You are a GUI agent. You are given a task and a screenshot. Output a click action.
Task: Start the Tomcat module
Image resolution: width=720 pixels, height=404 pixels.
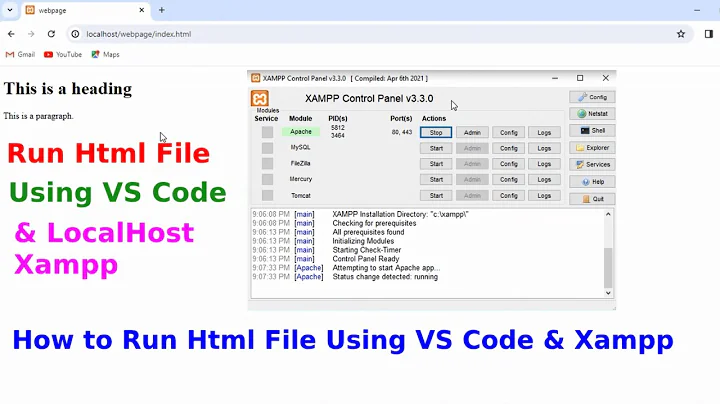436,196
